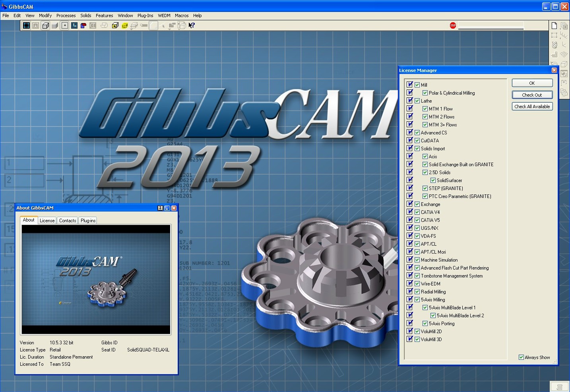570x392 pixels.
Task: Click the trash can icon
Action: [559, 386]
